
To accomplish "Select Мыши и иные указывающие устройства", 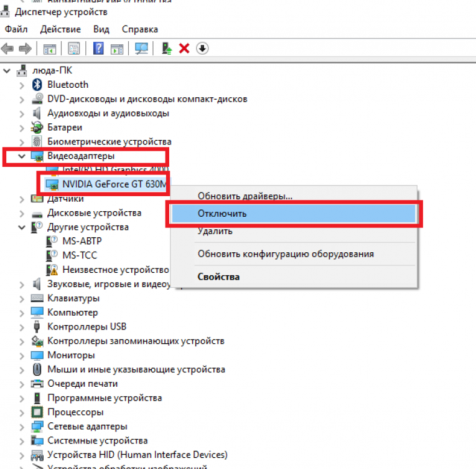I will click(x=136, y=369).
